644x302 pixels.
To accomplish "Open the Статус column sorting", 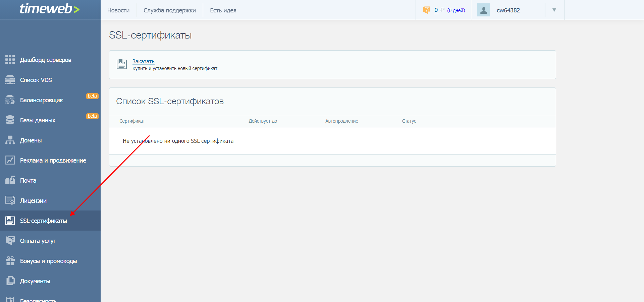I will tap(409, 121).
